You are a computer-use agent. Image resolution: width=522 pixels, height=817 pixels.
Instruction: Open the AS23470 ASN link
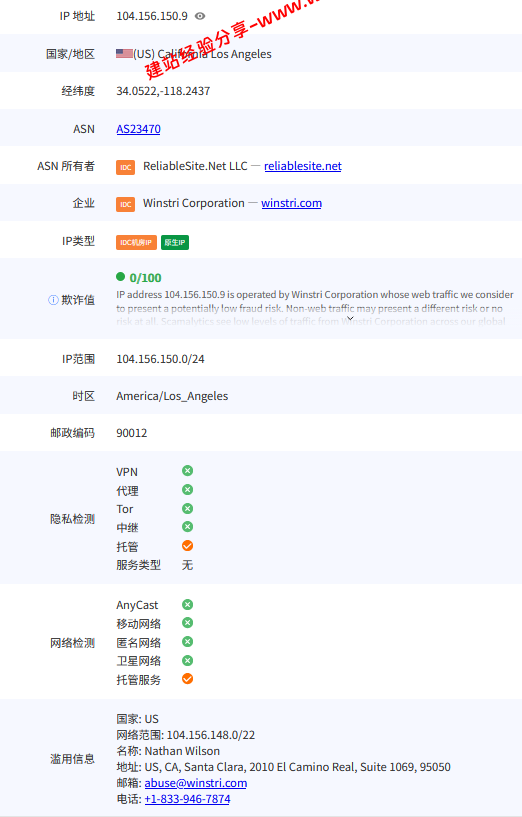pyautogui.click(x=138, y=129)
